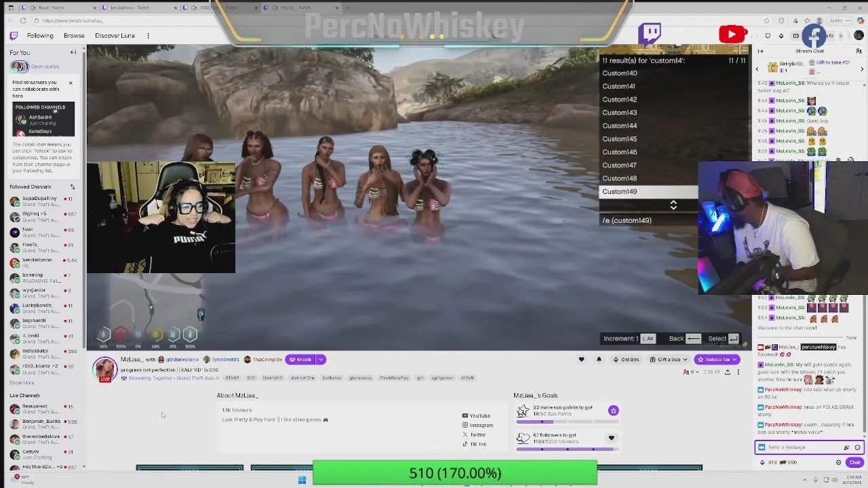The width and height of the screenshot is (868, 488).
Task: Open the Browse page
Action: click(x=74, y=35)
